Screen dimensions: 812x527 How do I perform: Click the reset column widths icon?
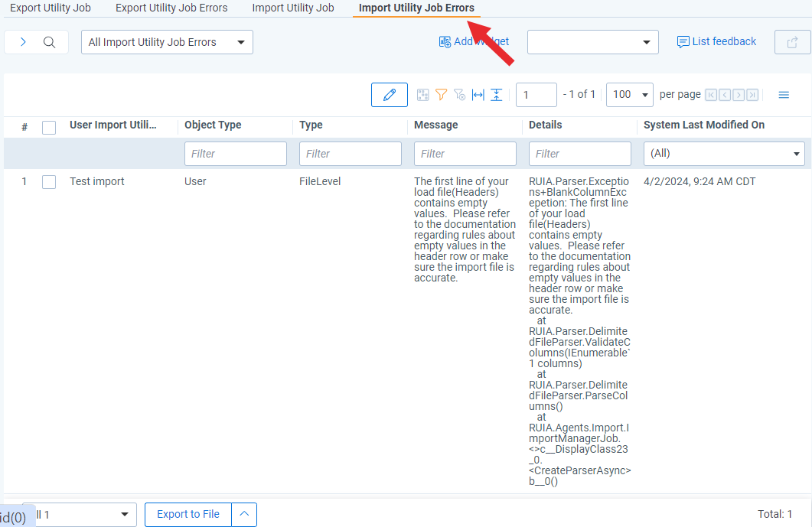click(x=478, y=95)
